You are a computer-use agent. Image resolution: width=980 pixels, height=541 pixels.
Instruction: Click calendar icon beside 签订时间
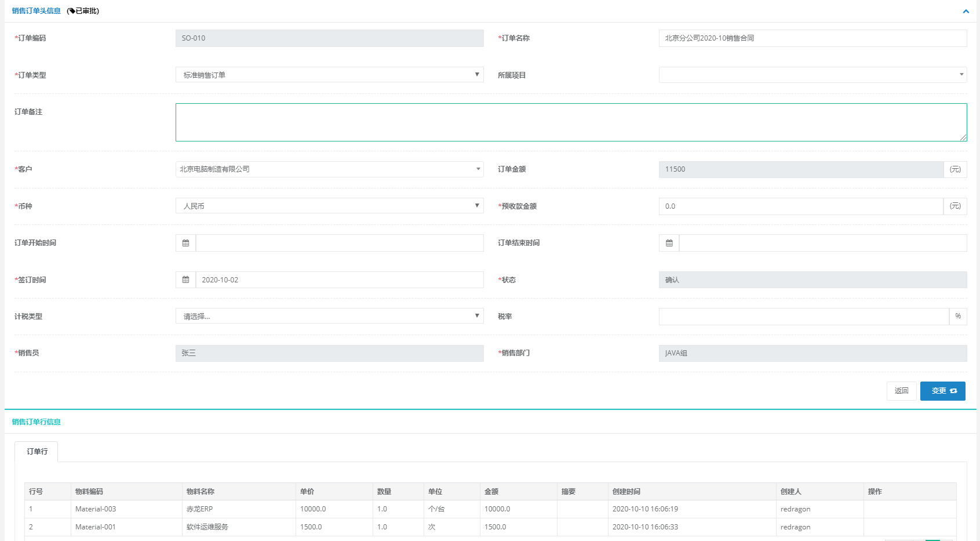185,279
